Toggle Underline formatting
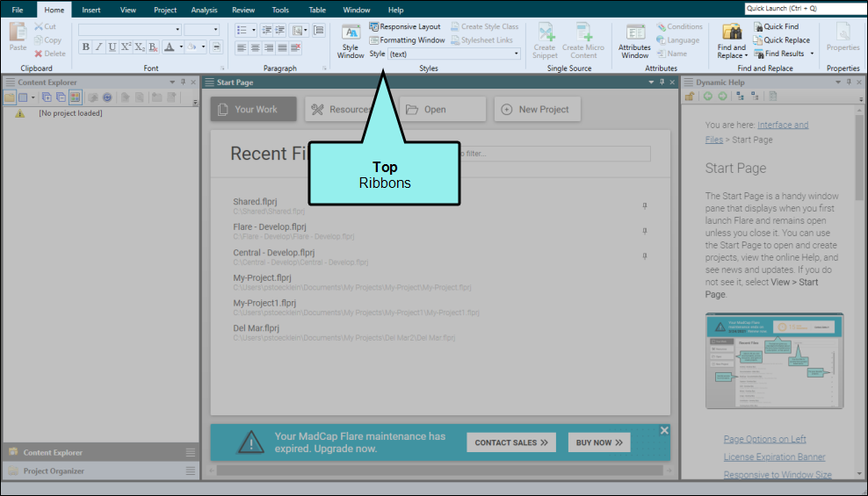Screen dimensions: 868x496 point(112,47)
